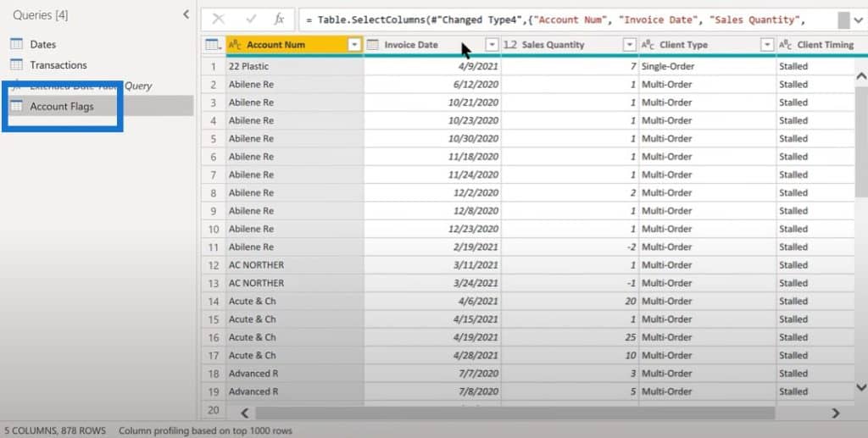Click the column profiling status text
868x438 pixels.
coord(205,430)
